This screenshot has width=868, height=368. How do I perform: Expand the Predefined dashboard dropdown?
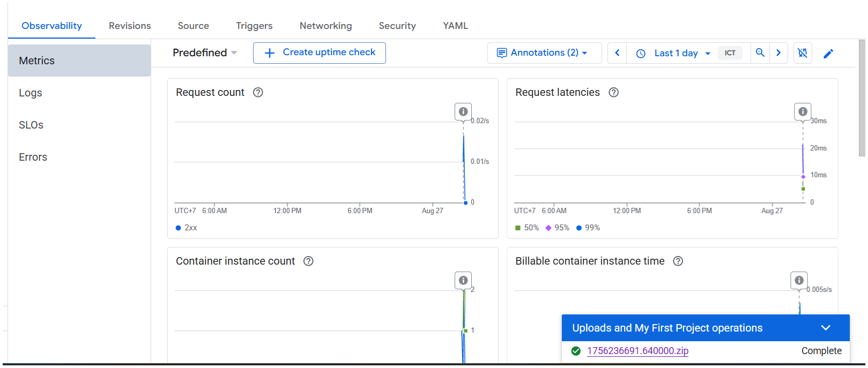(x=205, y=52)
